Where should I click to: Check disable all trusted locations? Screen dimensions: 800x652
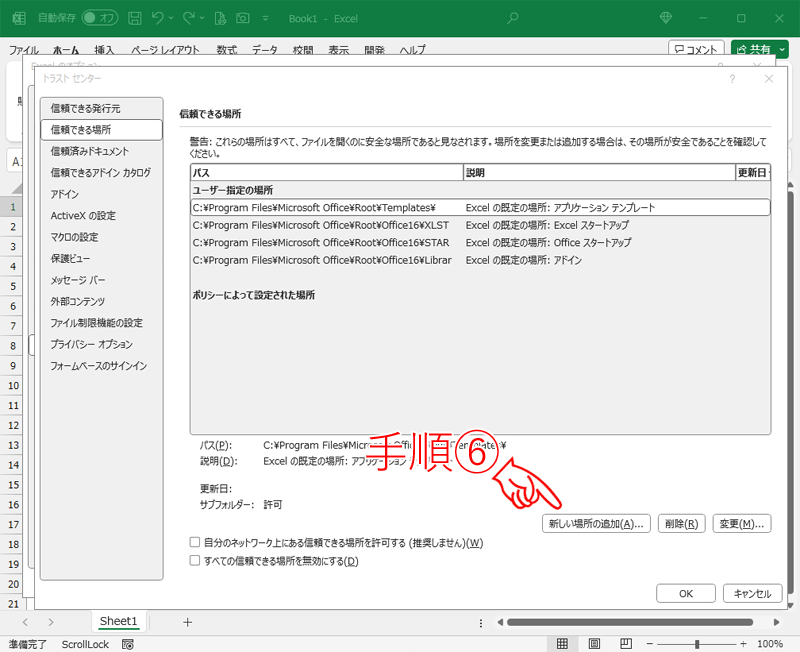coord(194,560)
